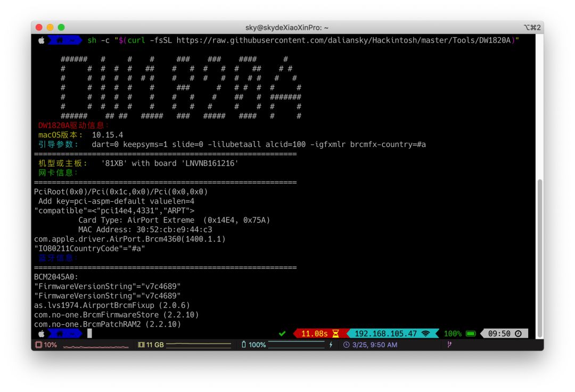This screenshot has height=392, width=575.
Task: Click the 100% text in the bottom status bar
Action: click(x=257, y=345)
